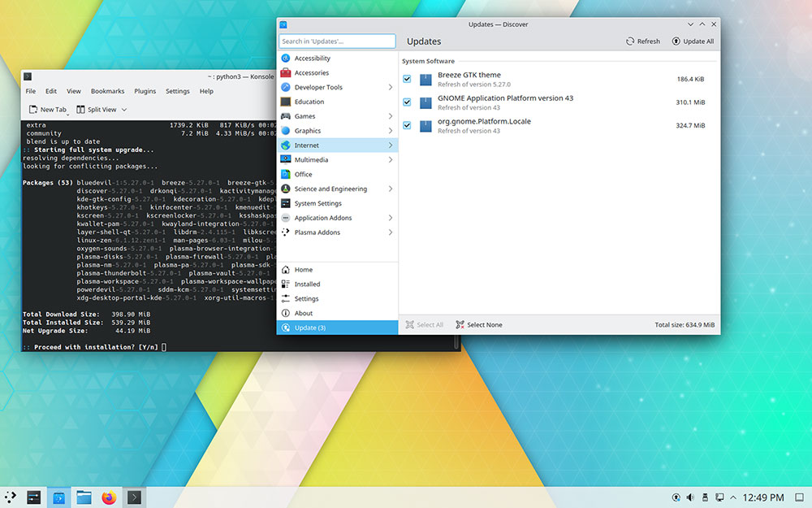The width and height of the screenshot is (812, 508).
Task: Select the Plasma Addons icon
Action: pyautogui.click(x=285, y=232)
